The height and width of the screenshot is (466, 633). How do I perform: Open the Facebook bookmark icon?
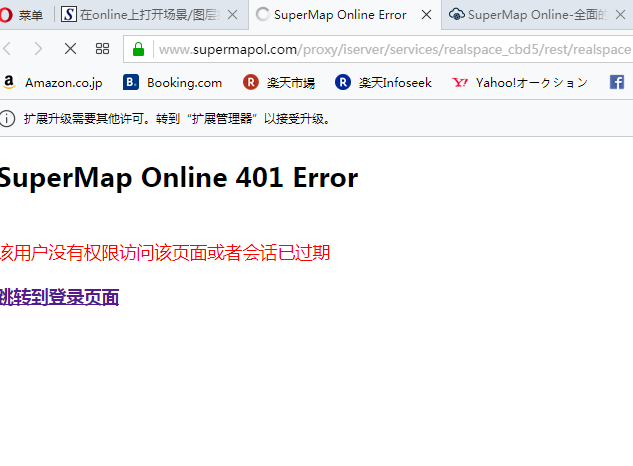point(616,82)
